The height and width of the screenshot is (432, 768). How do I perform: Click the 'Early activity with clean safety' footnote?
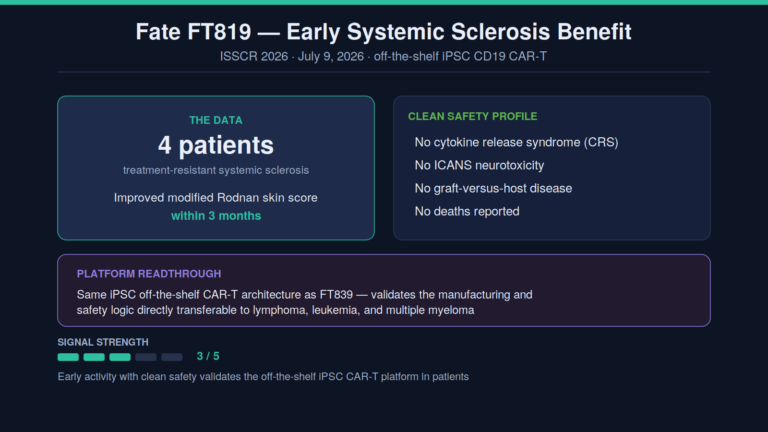(263, 377)
